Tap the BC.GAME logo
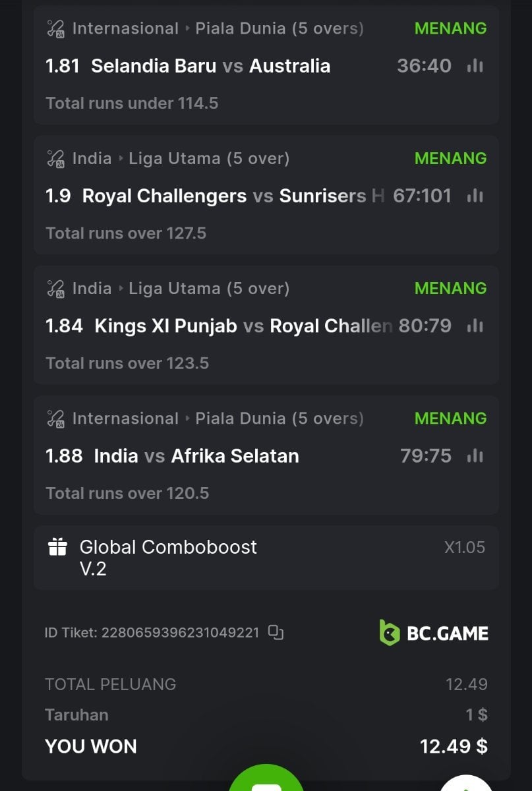Screen dimensions: 532x791 click(x=434, y=633)
